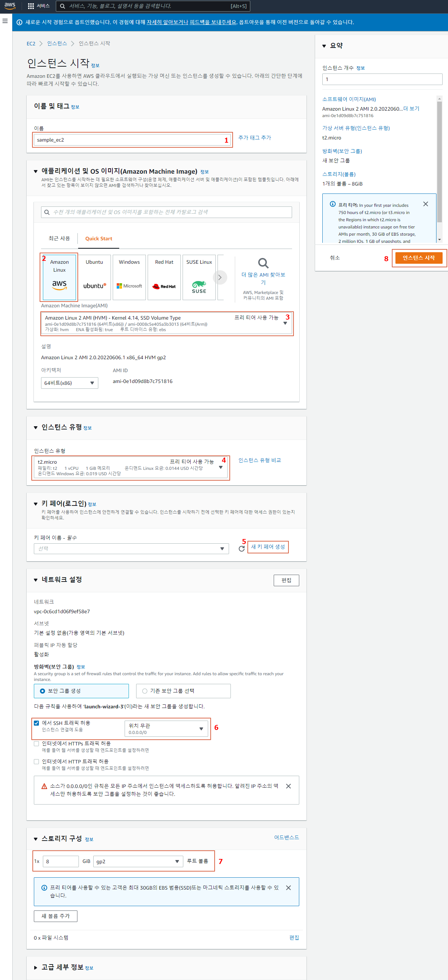This screenshot has height=980, width=448.
Task: Collapse the 애플리케이션 및 OS 이미지 section
Action: [36, 171]
